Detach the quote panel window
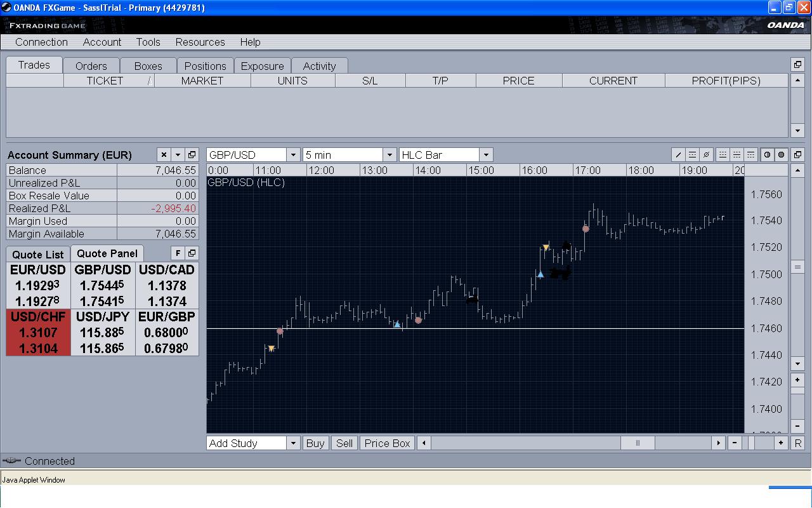The height and width of the screenshot is (508, 812). [x=192, y=253]
